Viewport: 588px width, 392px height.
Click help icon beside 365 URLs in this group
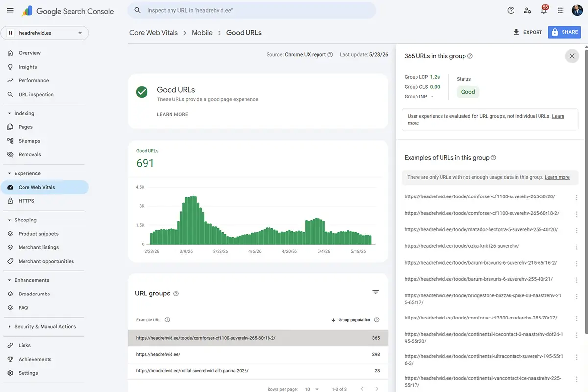click(470, 56)
